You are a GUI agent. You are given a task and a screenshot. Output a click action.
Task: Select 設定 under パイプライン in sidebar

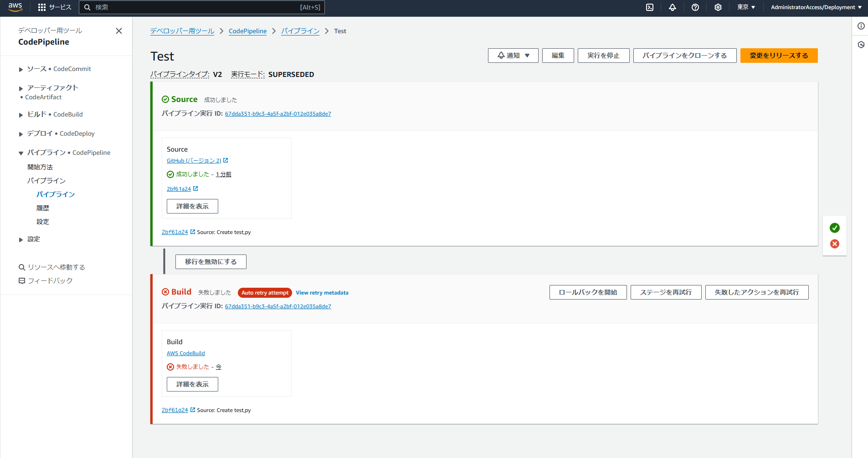43,222
